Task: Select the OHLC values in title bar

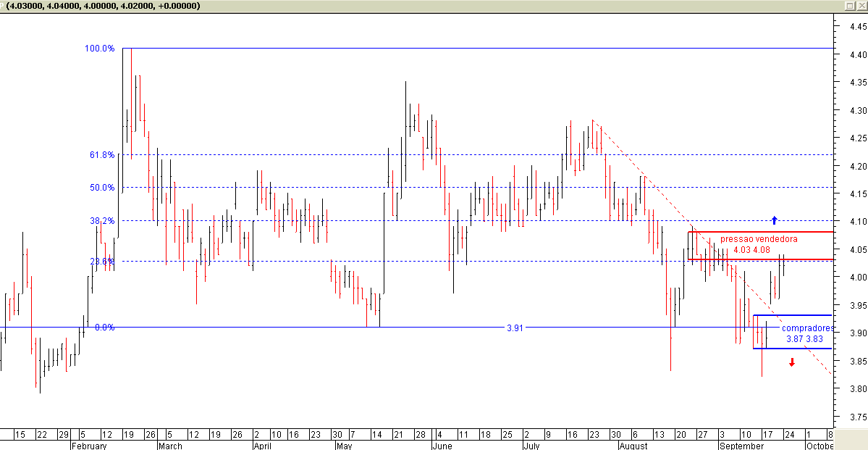Action: [x=104, y=6]
